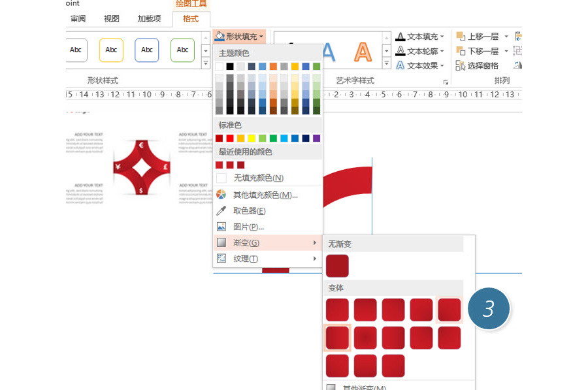Open the 视图 tab
Viewport: 588px width, 390px height.
pyautogui.click(x=112, y=19)
